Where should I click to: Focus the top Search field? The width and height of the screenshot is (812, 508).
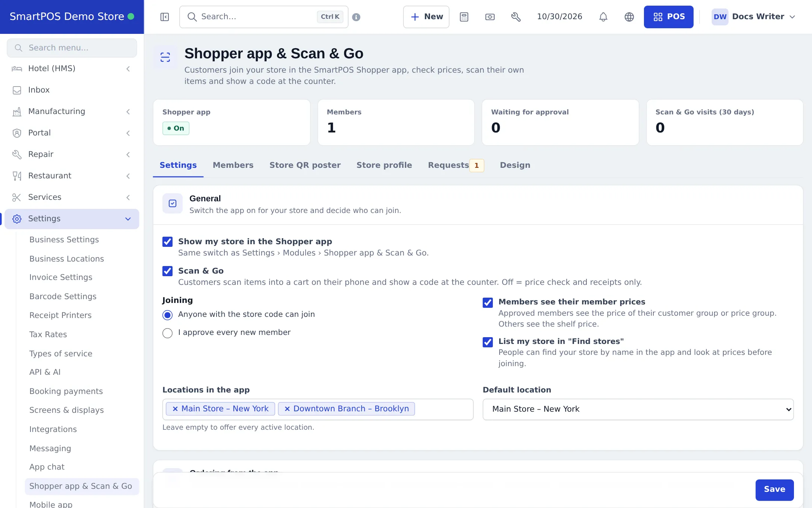click(264, 17)
